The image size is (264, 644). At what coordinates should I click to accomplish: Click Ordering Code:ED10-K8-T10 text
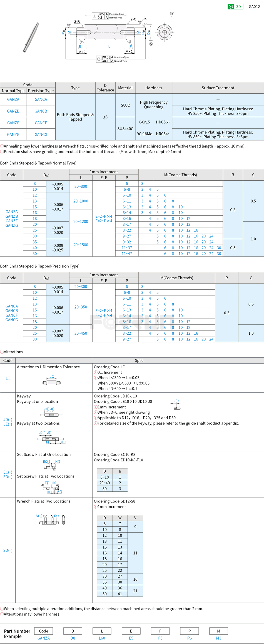pos(118,460)
